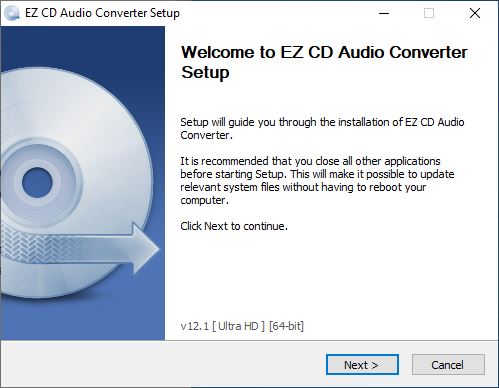Screen dimensions: 499x388
Task: Click the word 'Setup' below the welcome heading
Action: click(205, 73)
